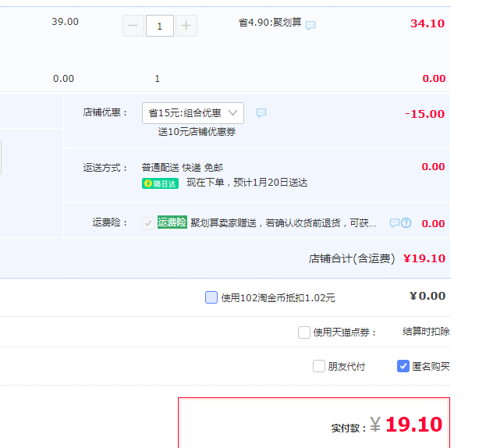
Task: Click the 结算时扣除 text
Action: pyautogui.click(x=426, y=331)
